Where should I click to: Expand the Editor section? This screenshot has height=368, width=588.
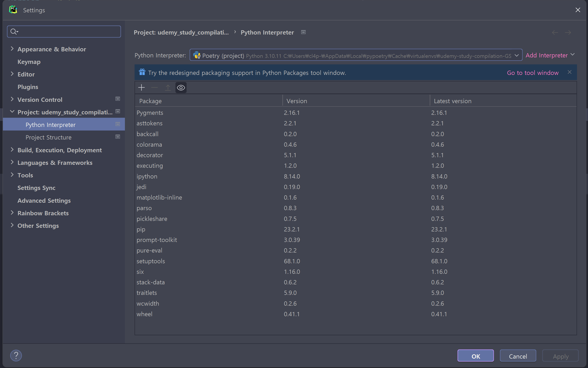click(x=12, y=74)
